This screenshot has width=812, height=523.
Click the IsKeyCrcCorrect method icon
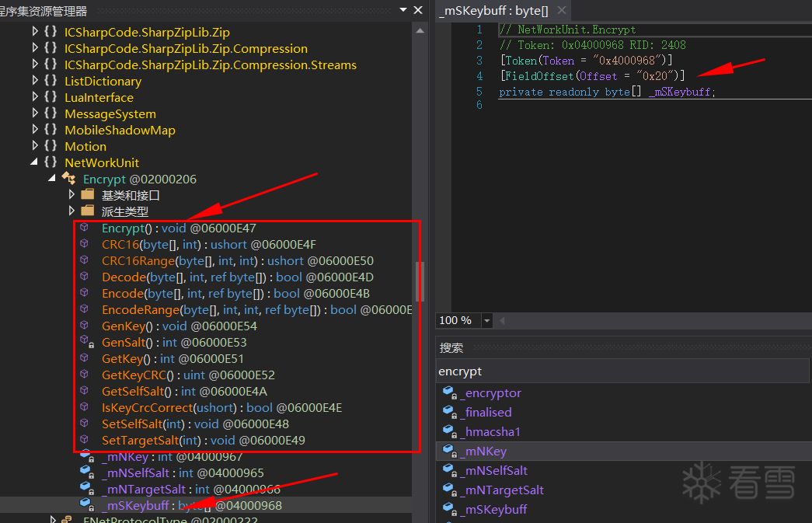tap(84, 406)
